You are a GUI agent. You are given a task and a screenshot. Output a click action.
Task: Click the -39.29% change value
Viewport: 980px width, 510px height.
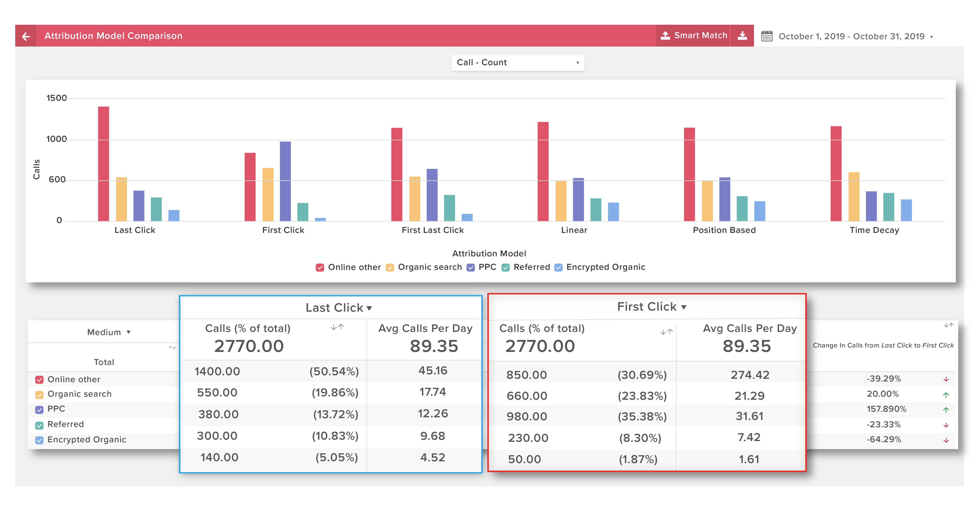(884, 379)
